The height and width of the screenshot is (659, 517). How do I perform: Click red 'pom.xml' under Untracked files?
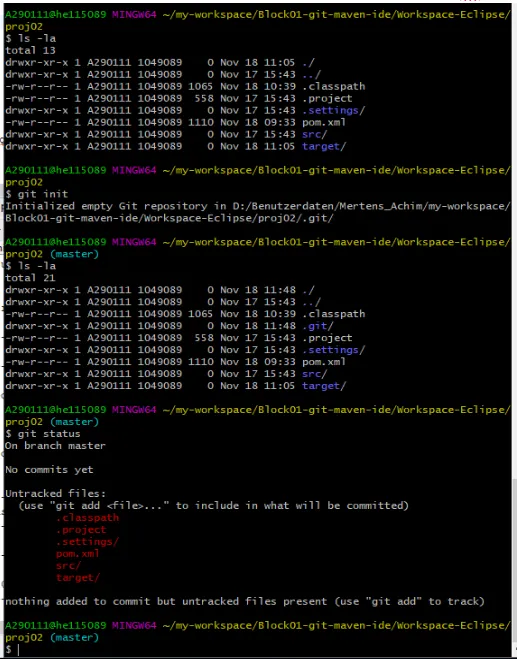pyautogui.click(x=78, y=554)
